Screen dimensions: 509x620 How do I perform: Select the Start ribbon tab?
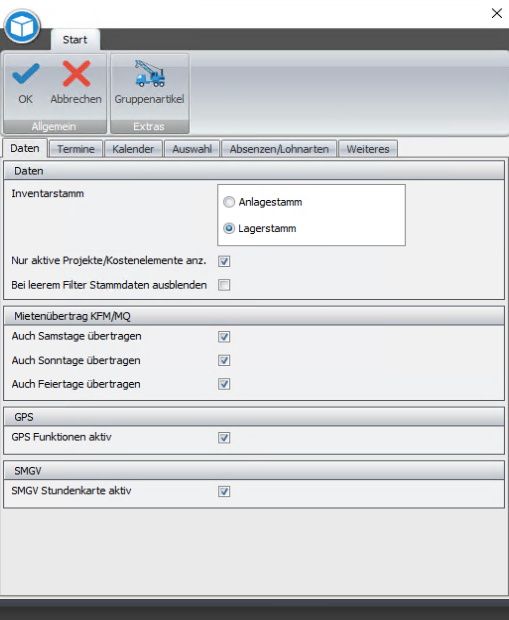click(75, 40)
